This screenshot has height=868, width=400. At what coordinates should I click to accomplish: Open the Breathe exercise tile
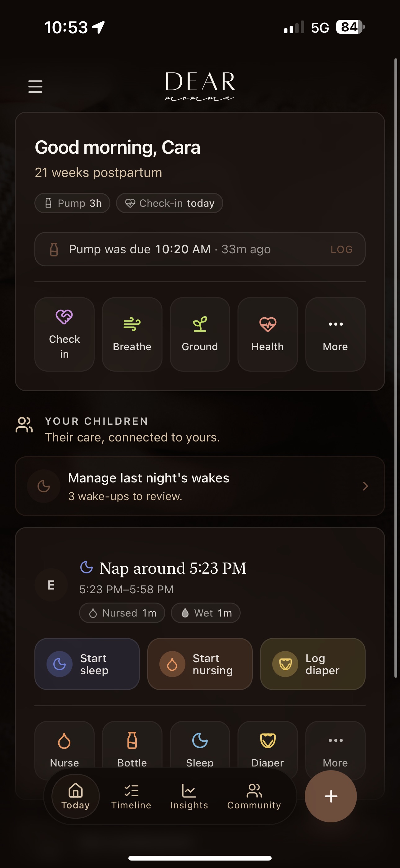point(132,334)
